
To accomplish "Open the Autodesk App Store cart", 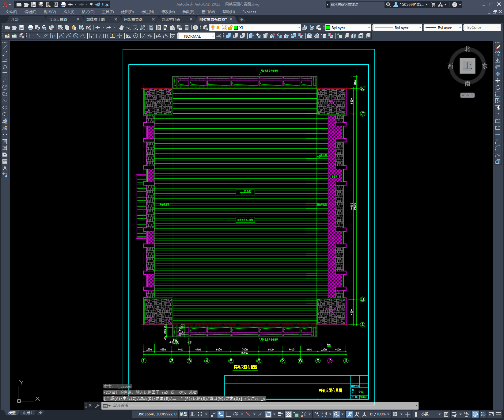I will [433, 4].
